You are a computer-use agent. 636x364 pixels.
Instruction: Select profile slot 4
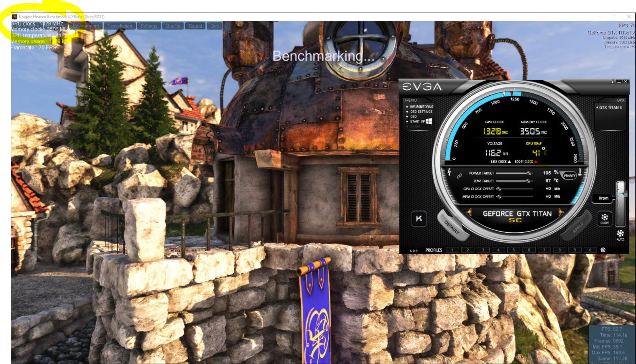(x=498, y=250)
